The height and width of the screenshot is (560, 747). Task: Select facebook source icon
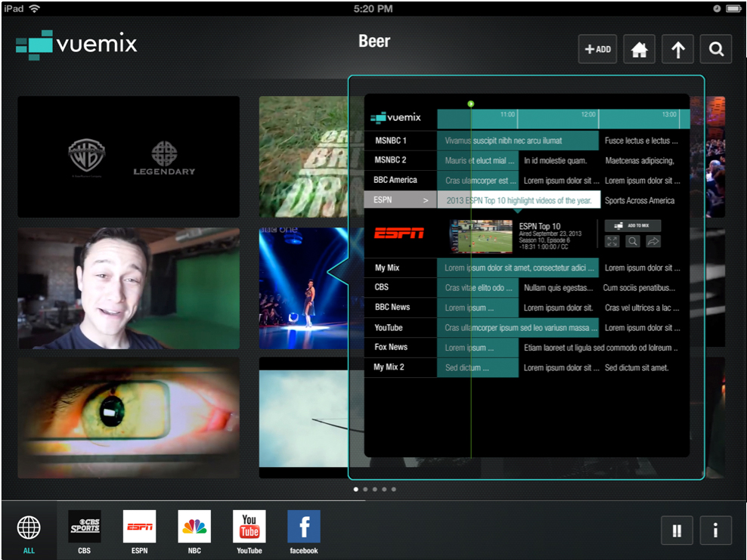click(x=304, y=527)
